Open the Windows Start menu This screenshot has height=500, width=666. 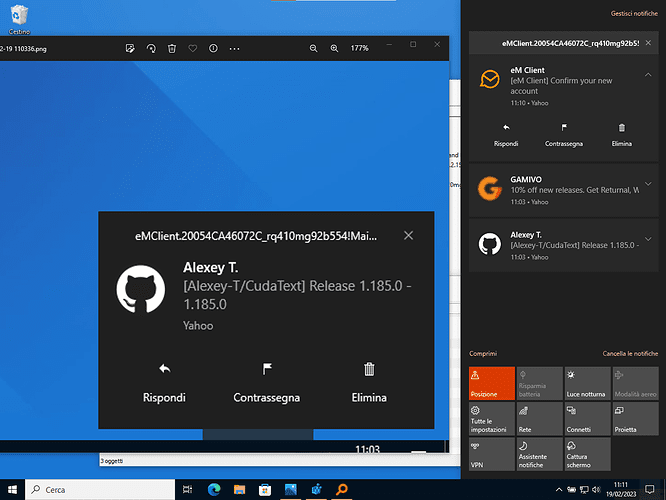coord(12,490)
